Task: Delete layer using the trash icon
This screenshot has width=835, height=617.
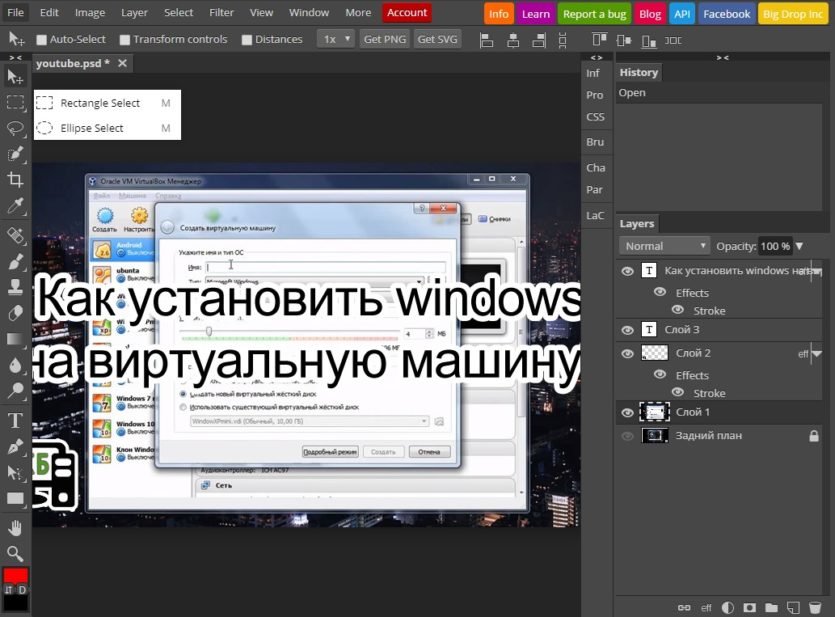Action: (x=815, y=607)
